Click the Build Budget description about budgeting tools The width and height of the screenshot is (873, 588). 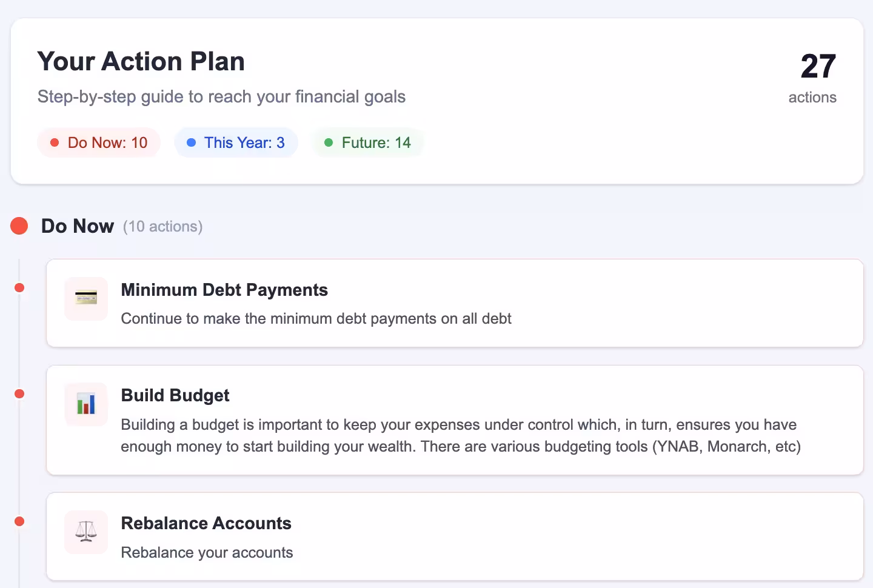click(x=460, y=436)
